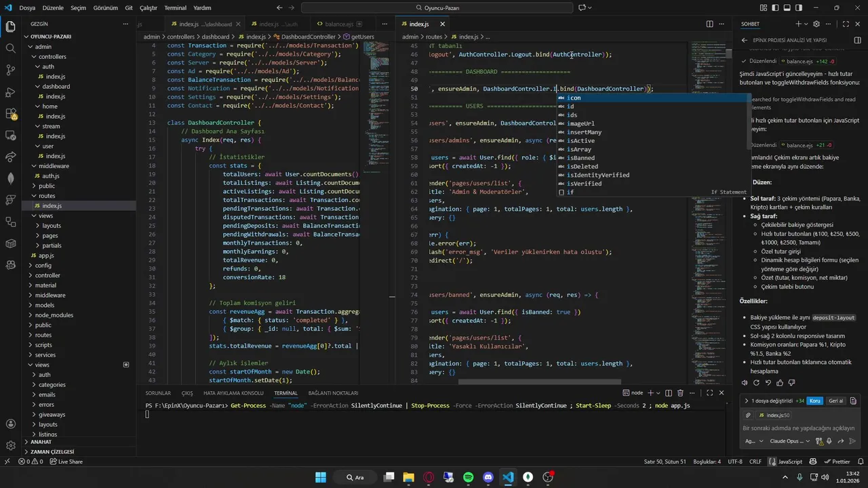Click the thumbs down on chat response
The width and height of the screenshot is (868, 488).
click(791, 382)
